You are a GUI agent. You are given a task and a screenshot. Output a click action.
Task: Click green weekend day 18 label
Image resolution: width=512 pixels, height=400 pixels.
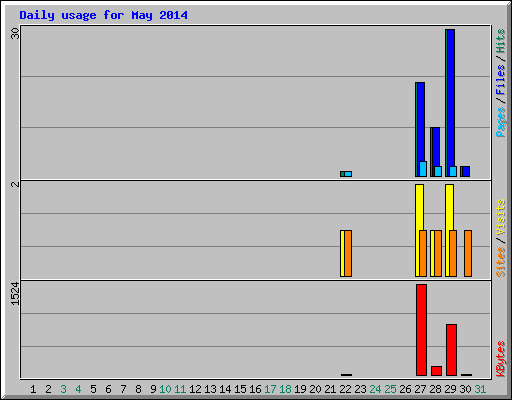[x=285, y=389]
